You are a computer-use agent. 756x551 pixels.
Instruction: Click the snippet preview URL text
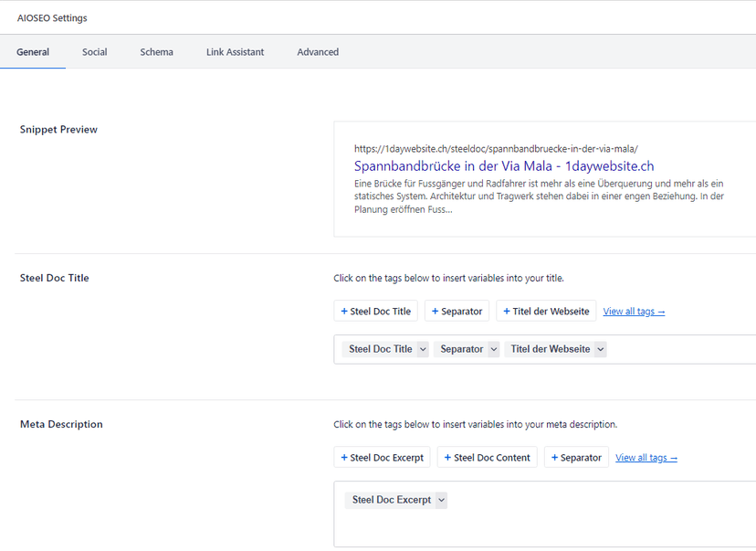coord(496,149)
